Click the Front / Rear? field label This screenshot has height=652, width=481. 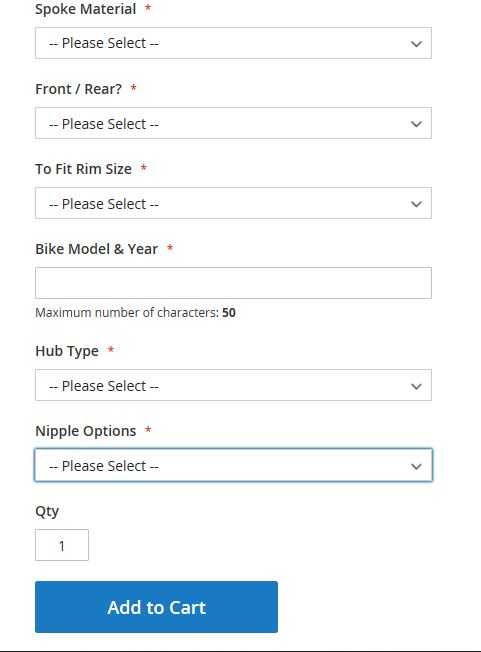tap(79, 89)
